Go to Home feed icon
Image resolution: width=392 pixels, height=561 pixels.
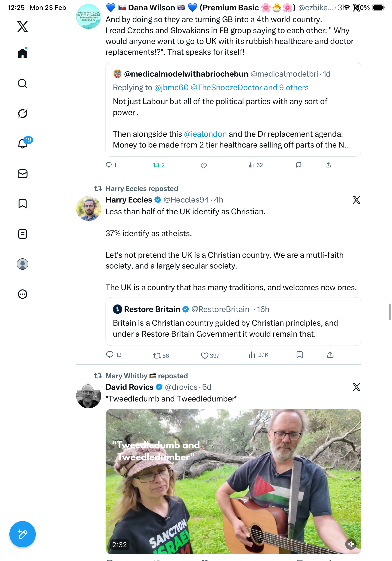click(23, 53)
